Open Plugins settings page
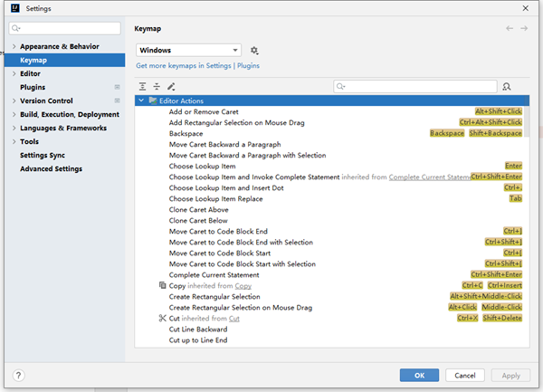The height and width of the screenshot is (392, 543). [33, 87]
